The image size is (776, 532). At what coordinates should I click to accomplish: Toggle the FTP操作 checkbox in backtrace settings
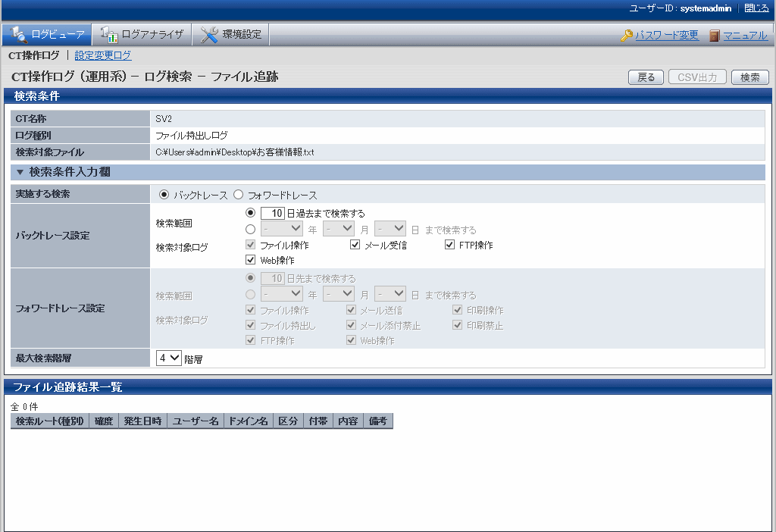coord(449,245)
